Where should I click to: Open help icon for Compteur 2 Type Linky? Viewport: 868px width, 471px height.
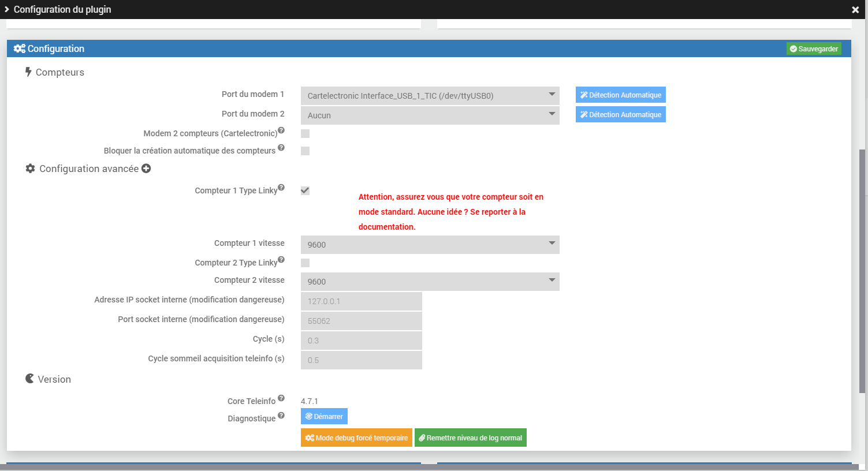281,259
